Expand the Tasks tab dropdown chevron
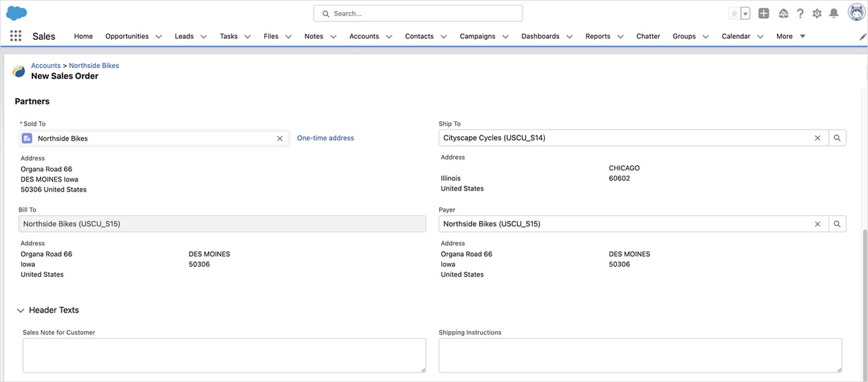 (x=248, y=37)
